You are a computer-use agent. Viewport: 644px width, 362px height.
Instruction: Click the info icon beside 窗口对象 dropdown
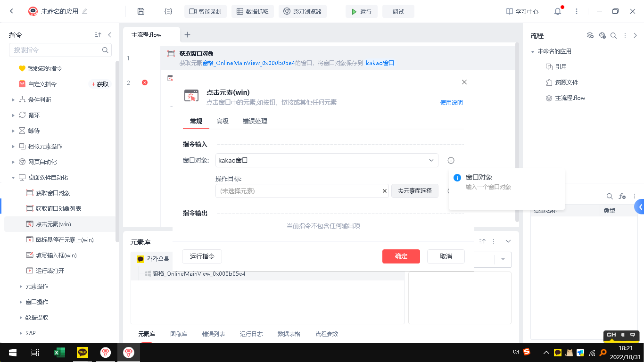pyautogui.click(x=451, y=160)
